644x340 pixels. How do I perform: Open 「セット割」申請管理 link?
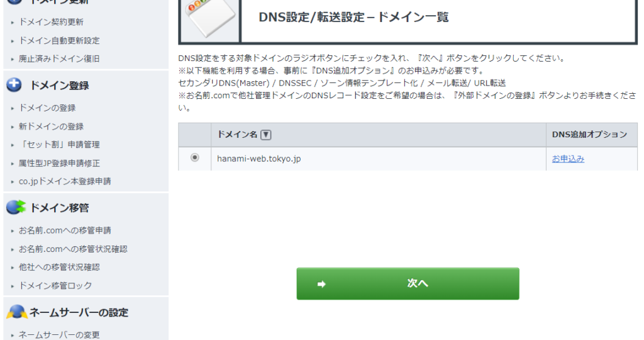point(59,145)
